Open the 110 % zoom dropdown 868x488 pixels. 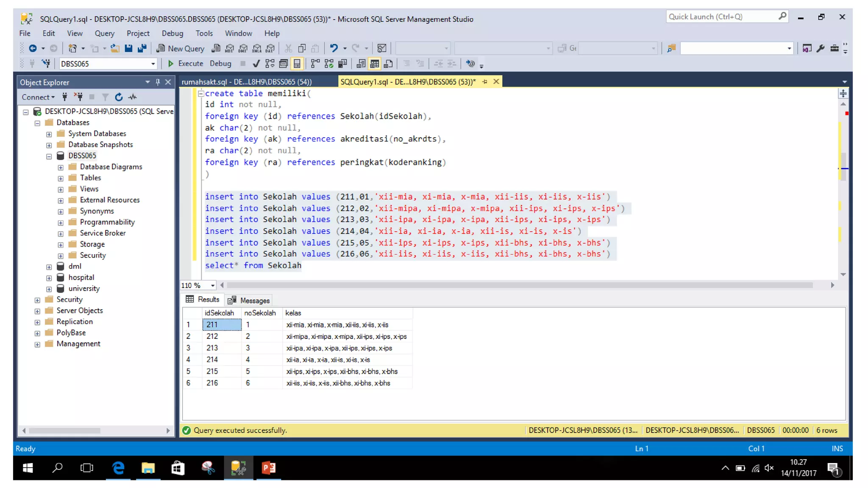[212, 286]
